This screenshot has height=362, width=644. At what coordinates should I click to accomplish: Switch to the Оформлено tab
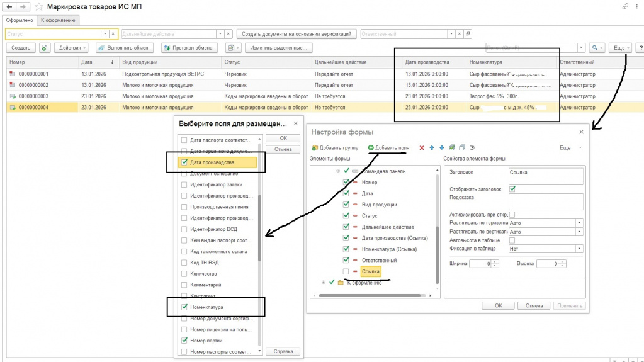(x=20, y=20)
